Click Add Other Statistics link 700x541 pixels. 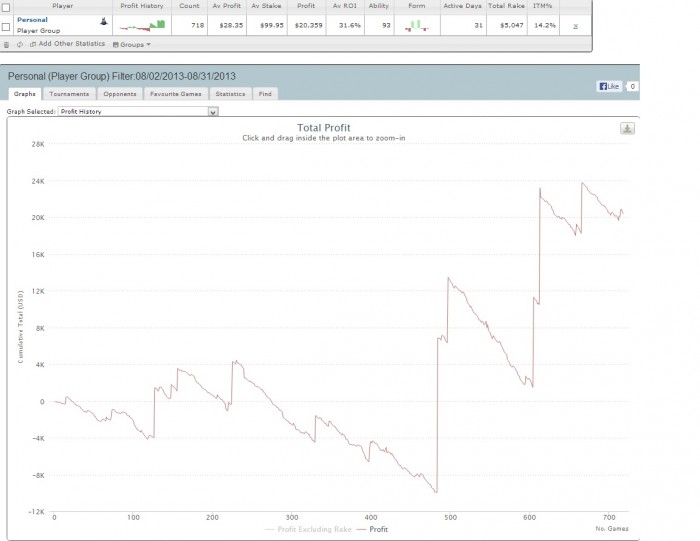tap(68, 44)
